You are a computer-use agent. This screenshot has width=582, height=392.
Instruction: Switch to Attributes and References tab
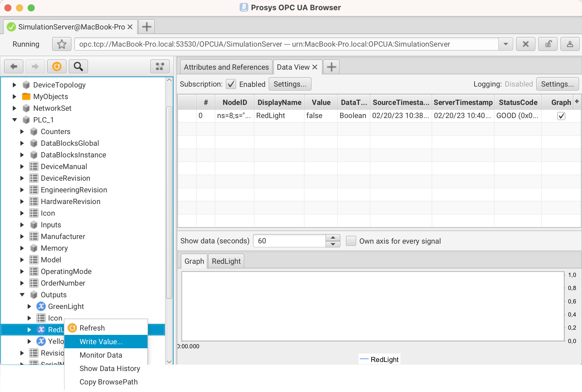pos(226,67)
